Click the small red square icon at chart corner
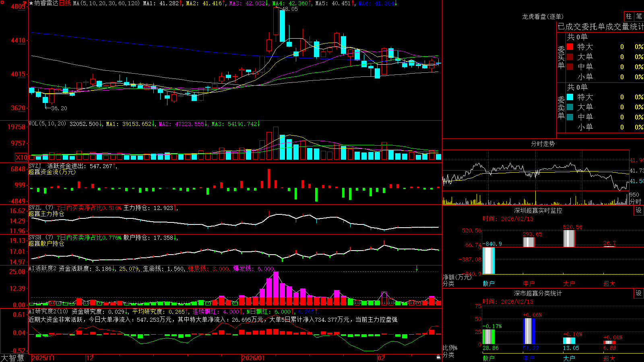Screen dimensions: 644x362 click(2, 2)
